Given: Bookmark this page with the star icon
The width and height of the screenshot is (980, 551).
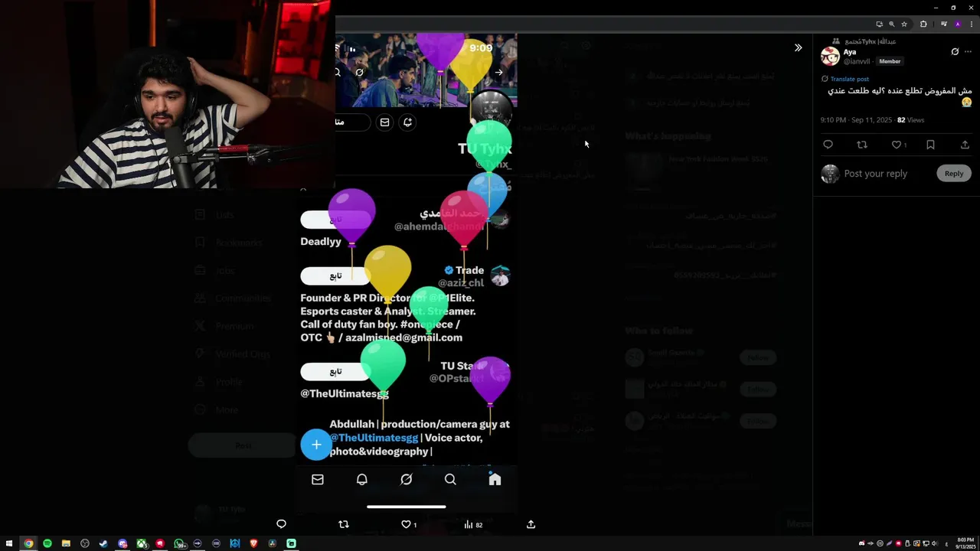Looking at the screenshot, I should pyautogui.click(x=903, y=24).
